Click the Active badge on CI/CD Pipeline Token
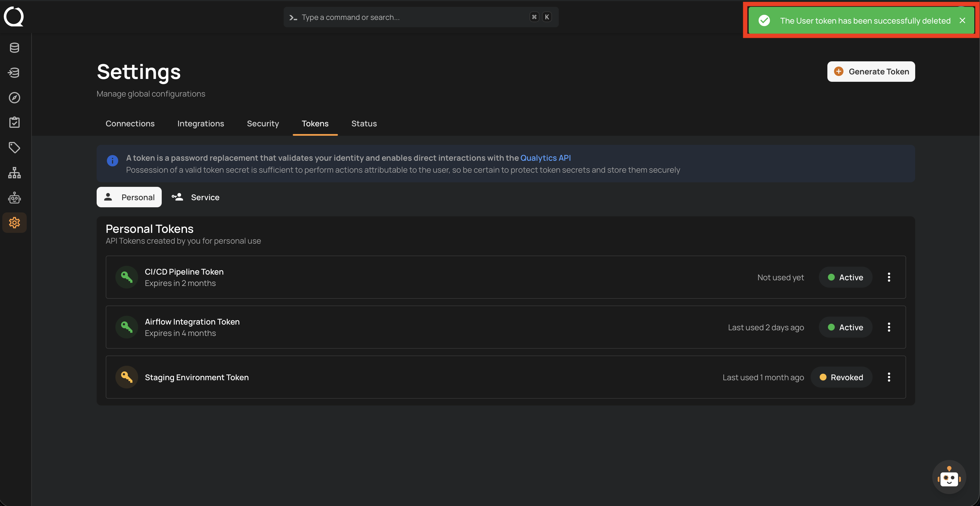Image resolution: width=980 pixels, height=506 pixels. pyautogui.click(x=845, y=277)
